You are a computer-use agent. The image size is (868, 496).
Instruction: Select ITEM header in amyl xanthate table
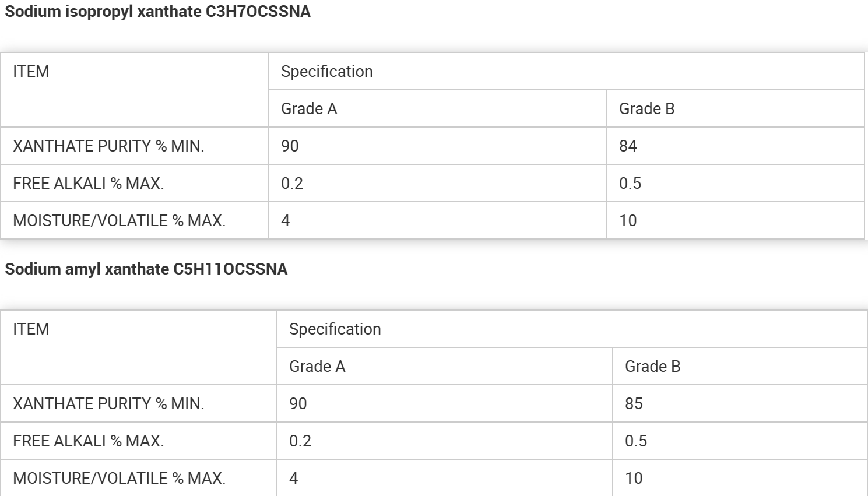click(x=31, y=329)
